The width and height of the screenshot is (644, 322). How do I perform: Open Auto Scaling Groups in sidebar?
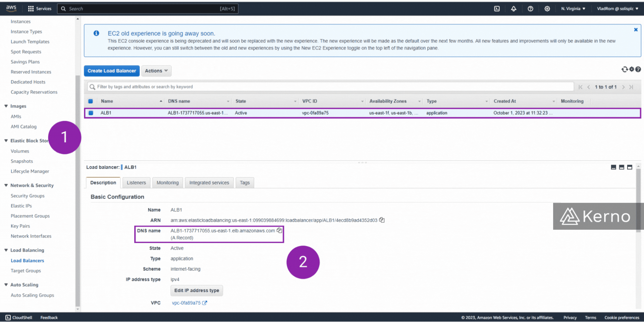[x=32, y=295]
